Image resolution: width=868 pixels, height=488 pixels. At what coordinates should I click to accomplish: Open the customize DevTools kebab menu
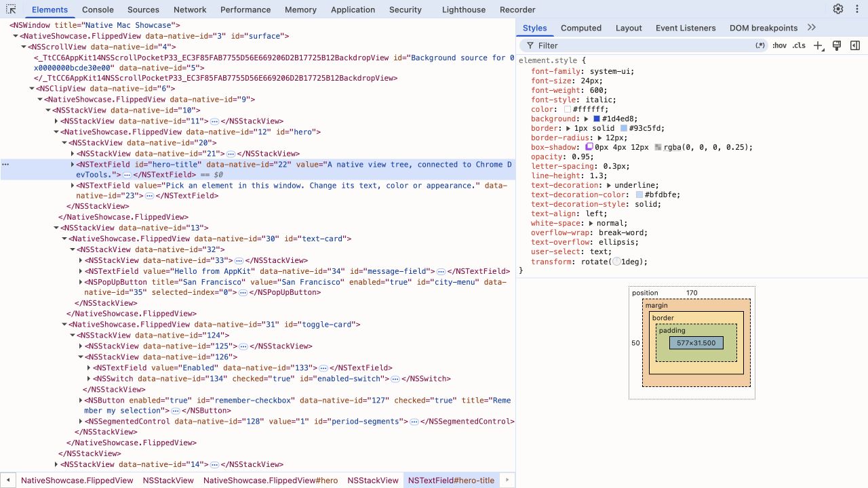coord(856,9)
